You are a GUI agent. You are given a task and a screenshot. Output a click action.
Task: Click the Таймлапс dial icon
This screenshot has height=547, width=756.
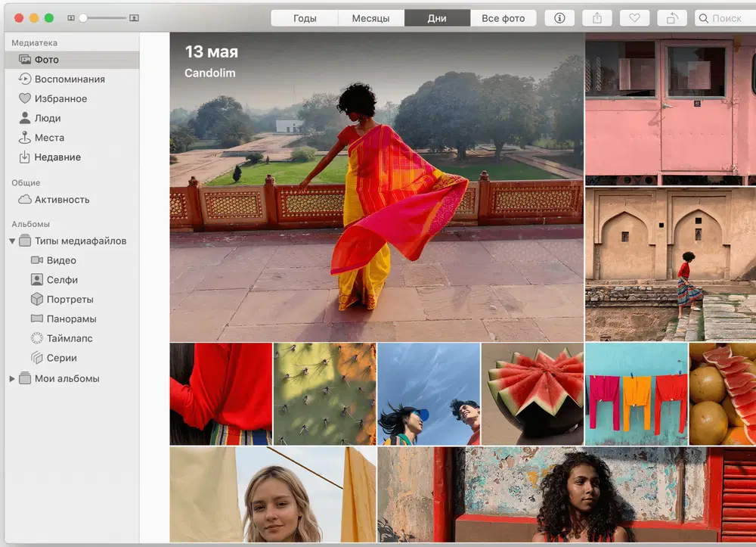[x=36, y=338]
